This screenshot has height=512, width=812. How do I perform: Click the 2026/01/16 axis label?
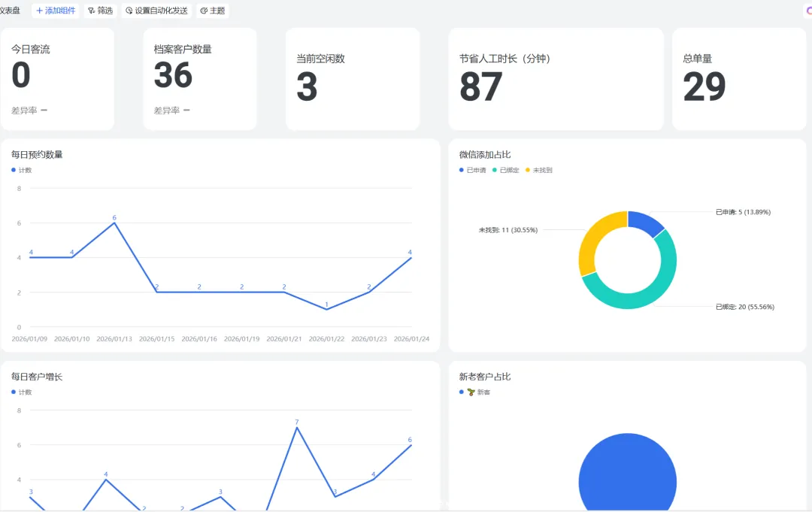coord(199,338)
